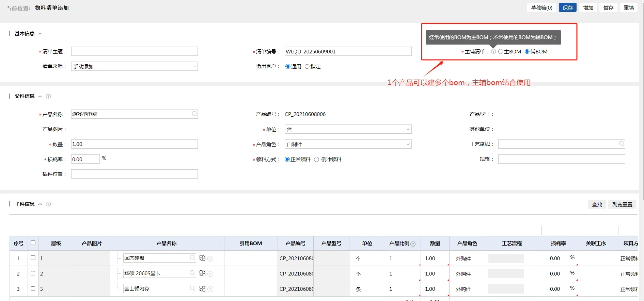
Task: Click the help icon in the 产品比例 header
Action: point(413,244)
